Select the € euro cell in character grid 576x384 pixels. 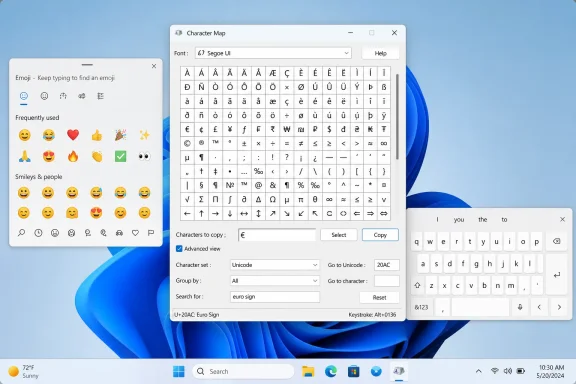pyautogui.click(x=187, y=129)
